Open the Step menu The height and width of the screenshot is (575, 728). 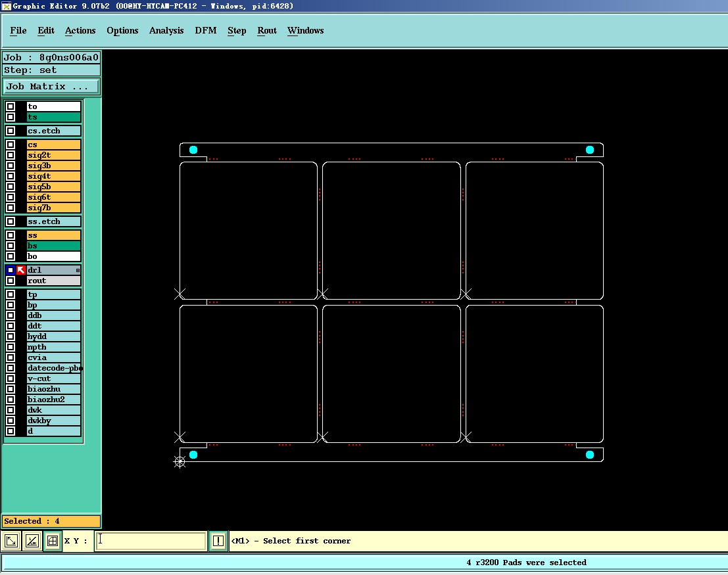[x=237, y=31]
